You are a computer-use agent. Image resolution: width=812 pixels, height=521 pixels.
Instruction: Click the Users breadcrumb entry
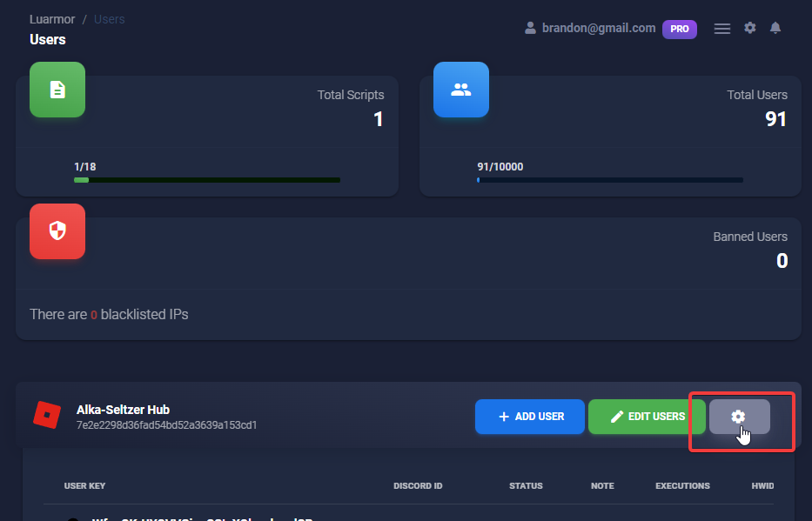pyautogui.click(x=109, y=18)
